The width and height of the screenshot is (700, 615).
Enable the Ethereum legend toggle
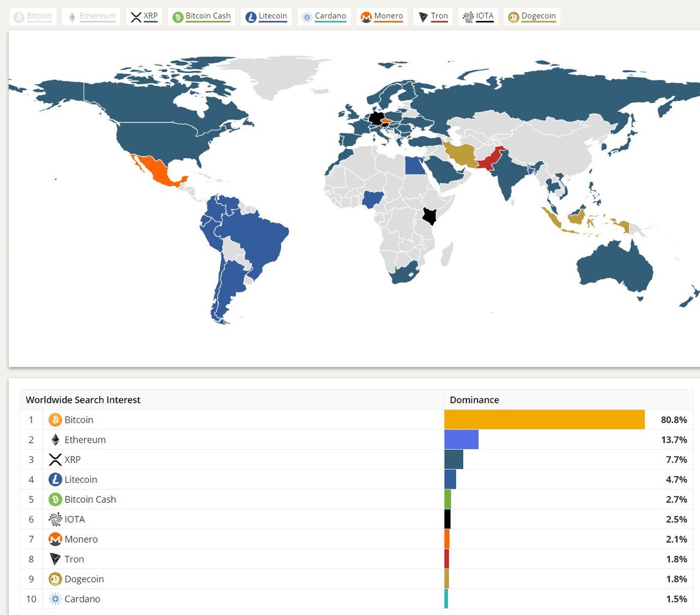91,17
